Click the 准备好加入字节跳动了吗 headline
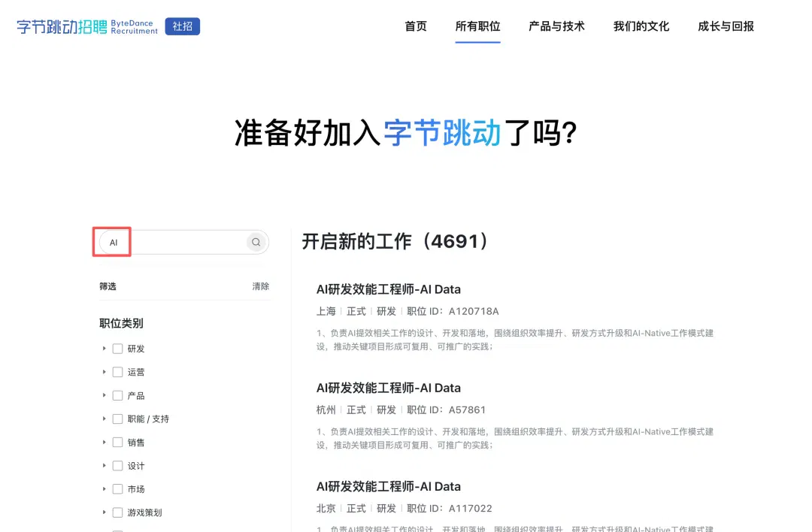 (405, 133)
